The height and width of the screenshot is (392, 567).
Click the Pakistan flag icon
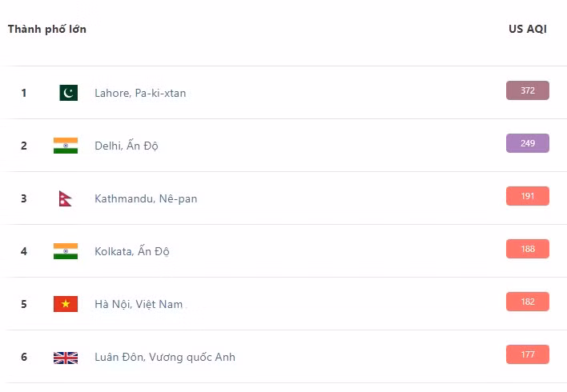(68, 93)
